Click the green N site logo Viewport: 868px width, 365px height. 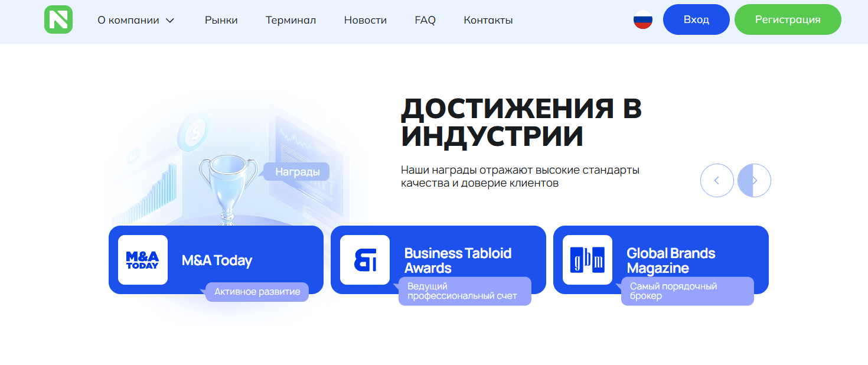58,19
